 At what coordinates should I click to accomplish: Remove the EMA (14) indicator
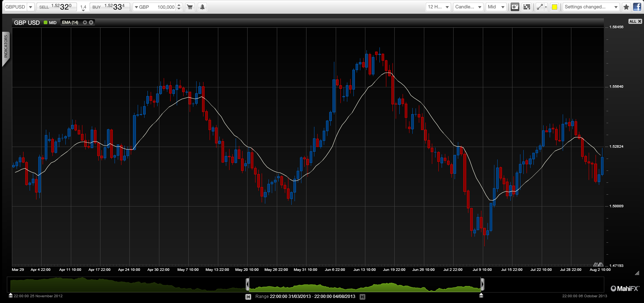point(91,22)
